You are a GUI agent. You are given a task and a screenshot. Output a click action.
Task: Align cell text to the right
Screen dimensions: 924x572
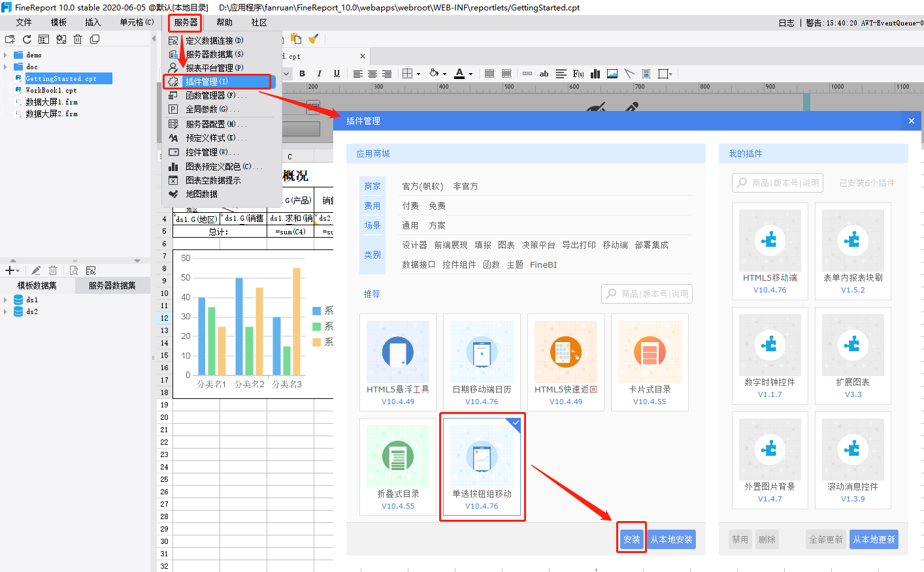click(x=387, y=74)
